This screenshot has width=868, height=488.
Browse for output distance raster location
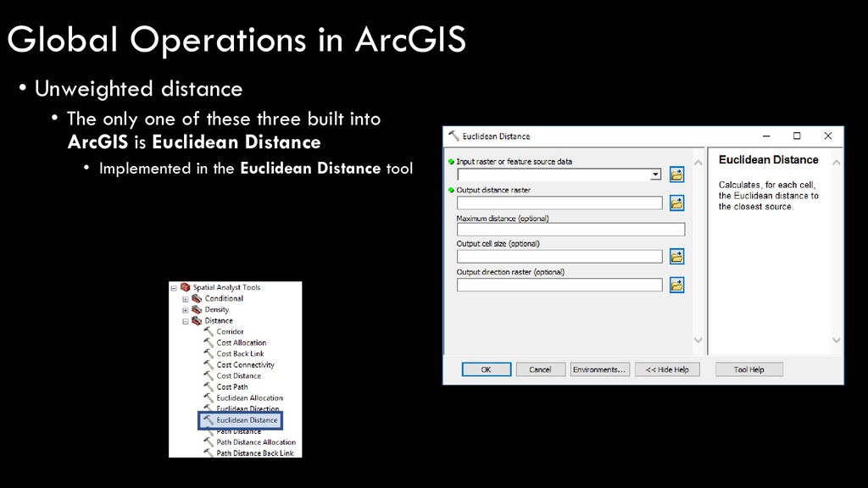click(x=676, y=203)
